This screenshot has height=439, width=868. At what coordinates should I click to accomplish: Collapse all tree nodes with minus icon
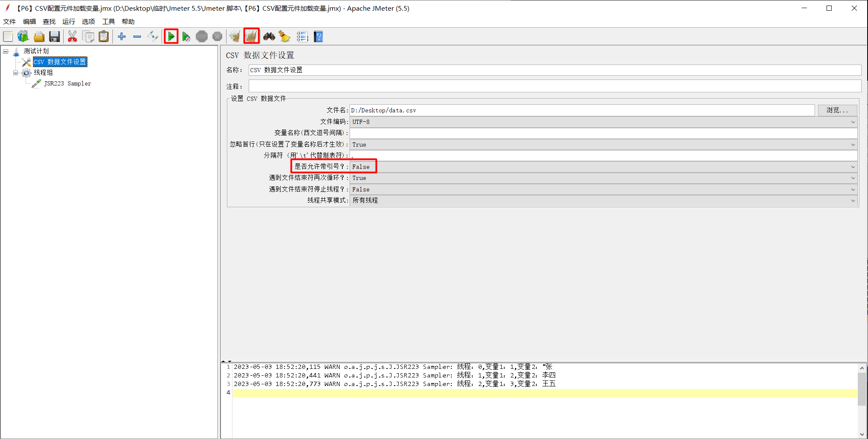pos(137,37)
